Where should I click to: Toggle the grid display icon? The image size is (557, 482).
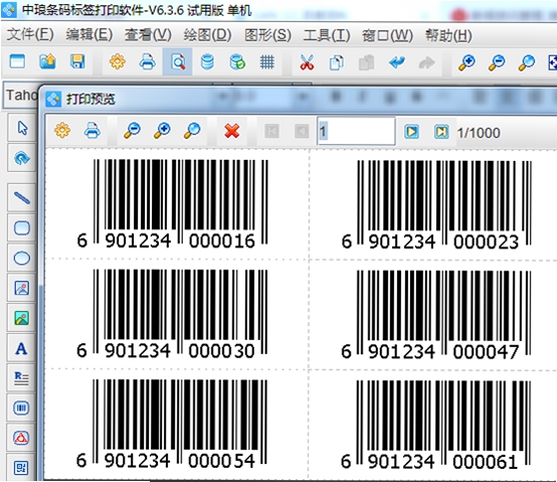(x=267, y=63)
